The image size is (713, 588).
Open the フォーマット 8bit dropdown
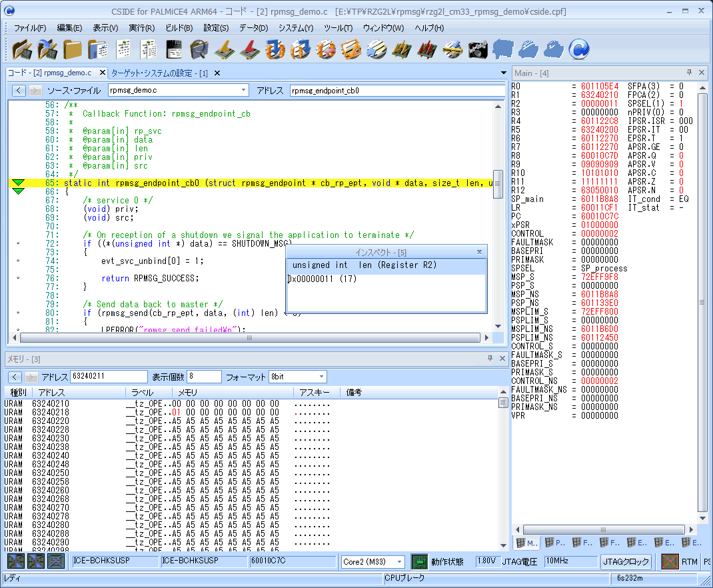click(321, 377)
